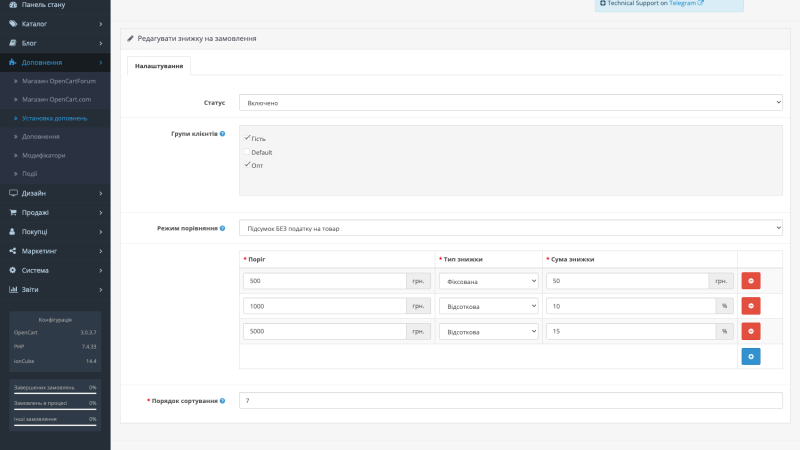Click the external link icon after Telegram

click(x=701, y=3)
